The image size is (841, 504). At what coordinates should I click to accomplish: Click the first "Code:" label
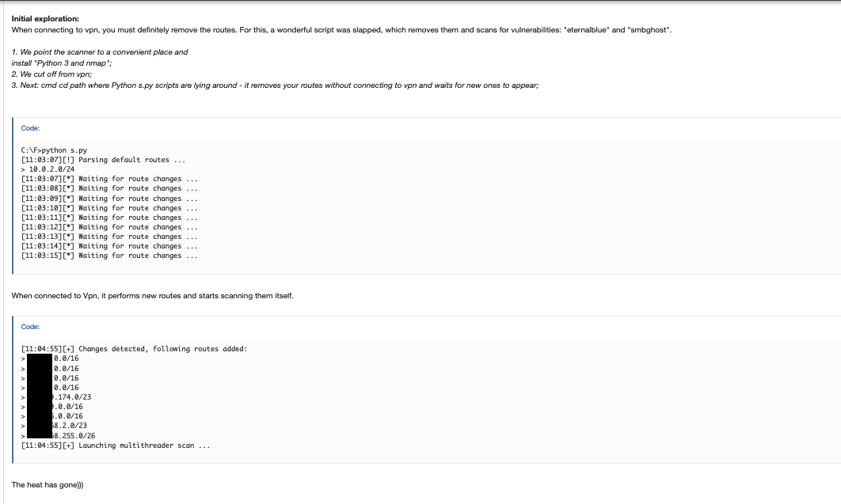[x=30, y=128]
